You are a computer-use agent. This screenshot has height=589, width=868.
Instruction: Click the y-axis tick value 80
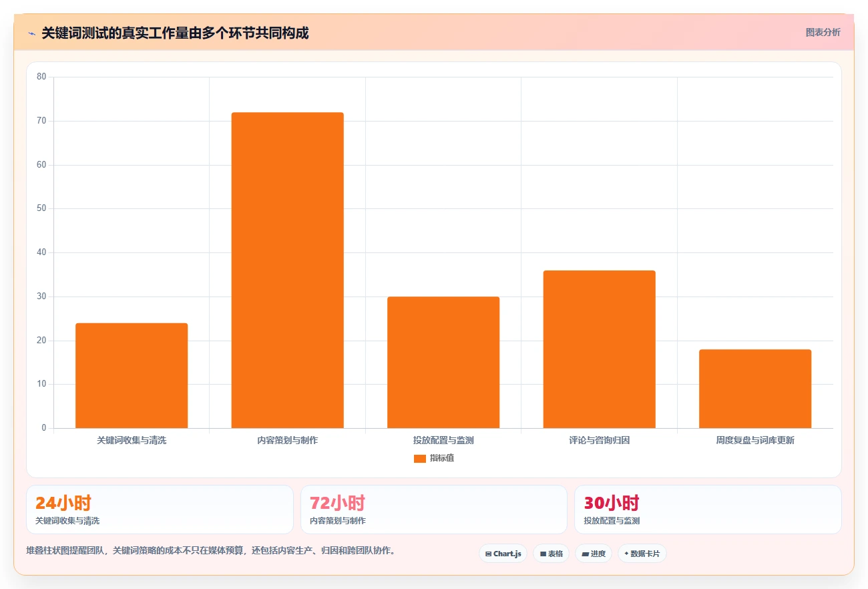(x=41, y=77)
